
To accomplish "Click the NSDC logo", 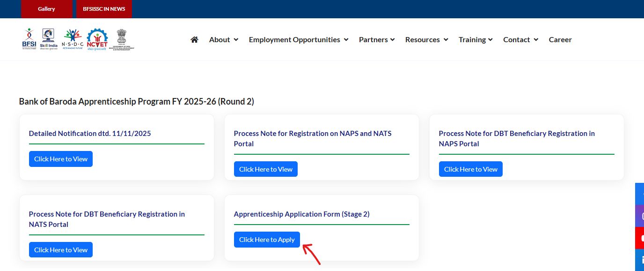I will point(73,39).
